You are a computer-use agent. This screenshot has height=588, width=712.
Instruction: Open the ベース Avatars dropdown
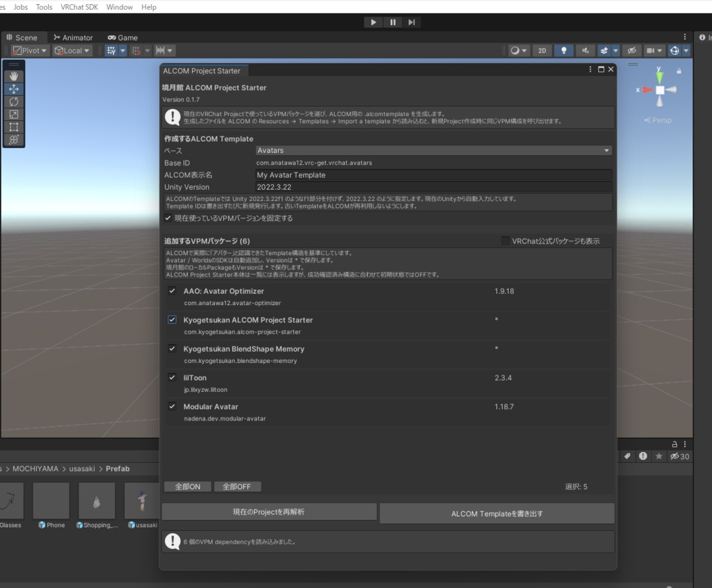(434, 150)
